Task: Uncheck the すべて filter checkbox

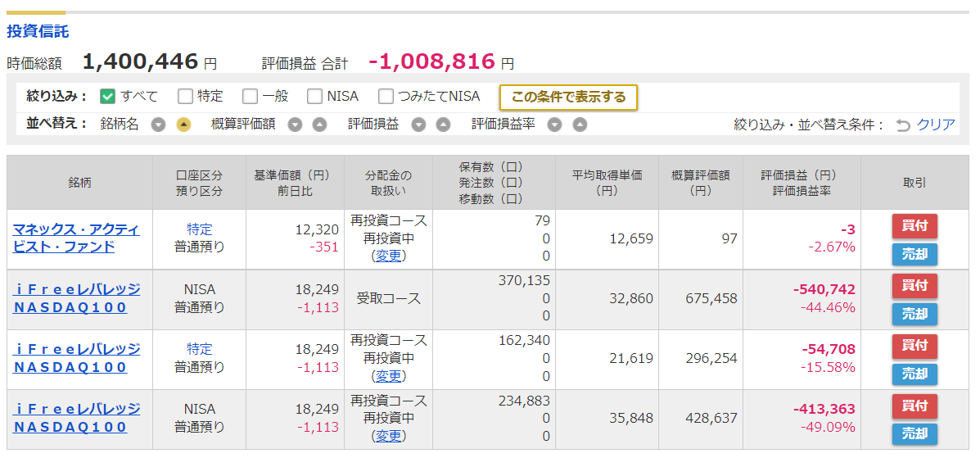Action: click(x=107, y=97)
